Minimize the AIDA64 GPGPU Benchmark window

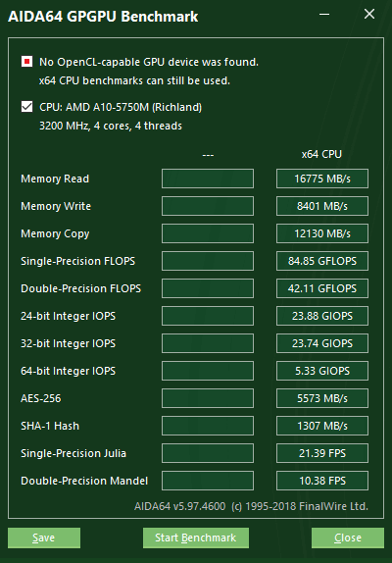(x=324, y=15)
